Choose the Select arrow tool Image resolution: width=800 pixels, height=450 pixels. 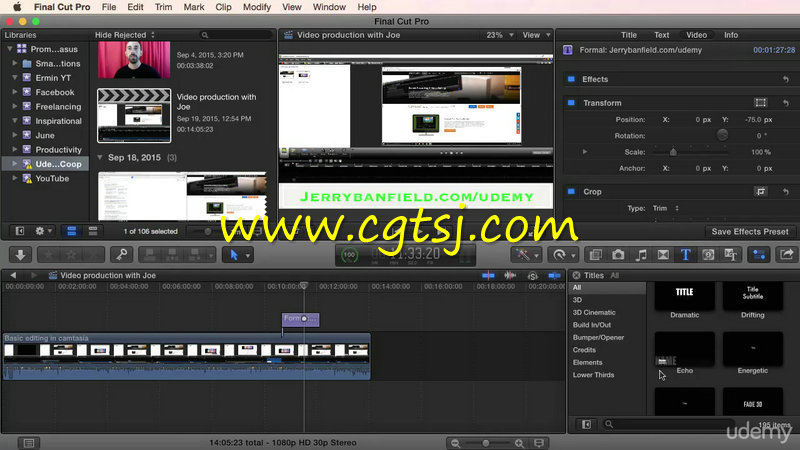[x=234, y=255]
